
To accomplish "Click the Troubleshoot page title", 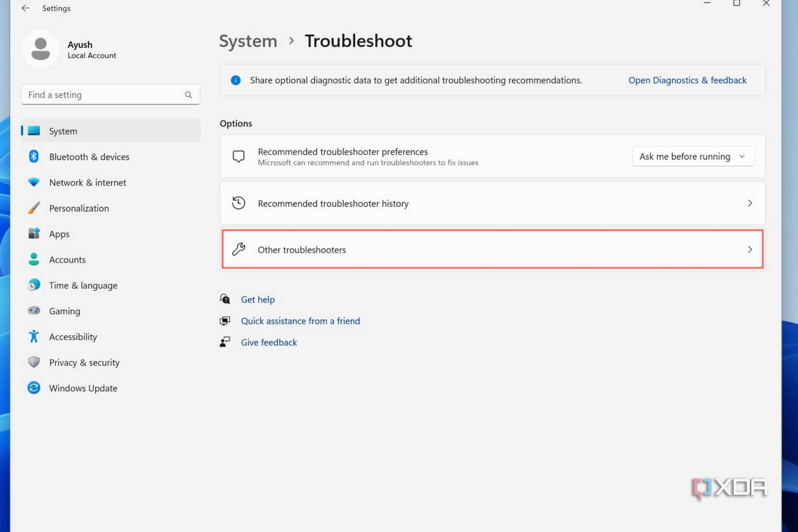I will pos(358,41).
